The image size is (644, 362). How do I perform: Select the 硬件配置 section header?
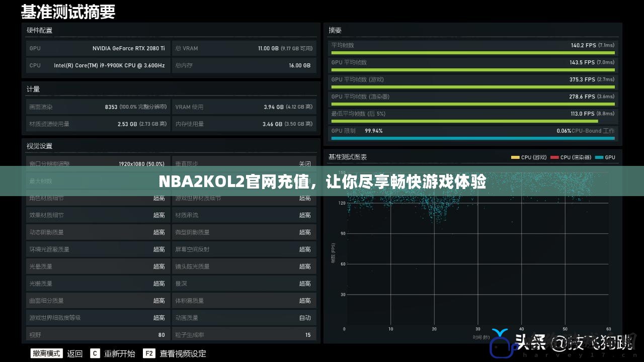pyautogui.click(x=40, y=30)
